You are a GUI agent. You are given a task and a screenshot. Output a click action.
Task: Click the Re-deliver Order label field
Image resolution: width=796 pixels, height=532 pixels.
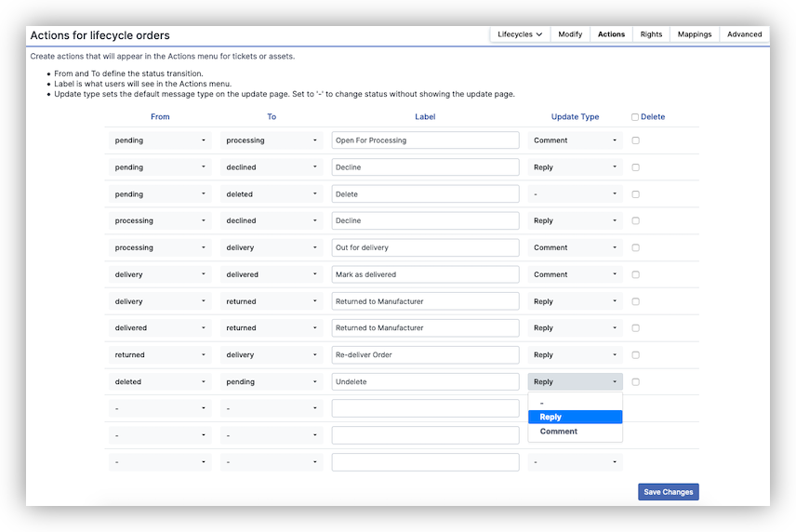click(x=425, y=355)
